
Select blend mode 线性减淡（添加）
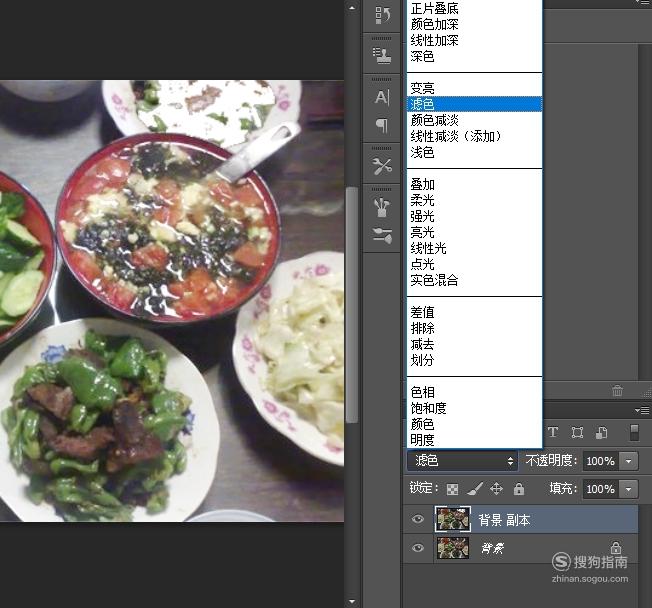pyautogui.click(x=475, y=136)
